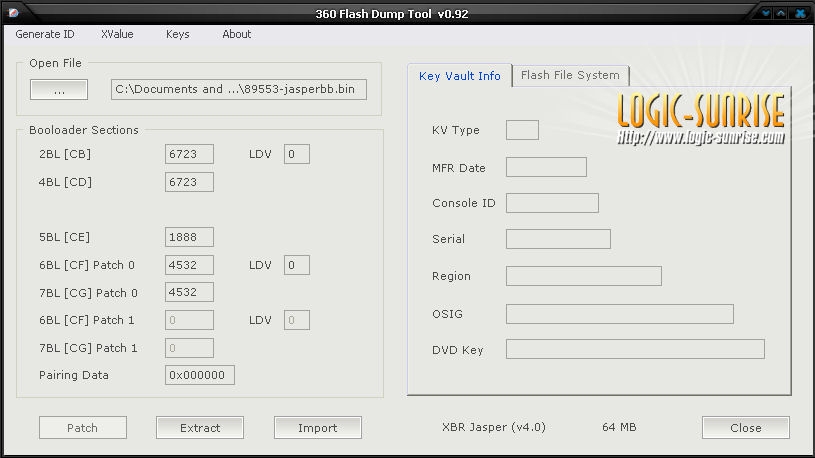Switch to Key Vault Info tab

coord(459,76)
